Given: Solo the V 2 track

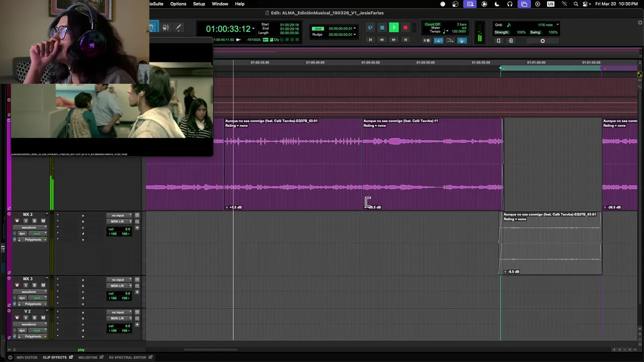Looking at the screenshot, I should click(34, 318).
